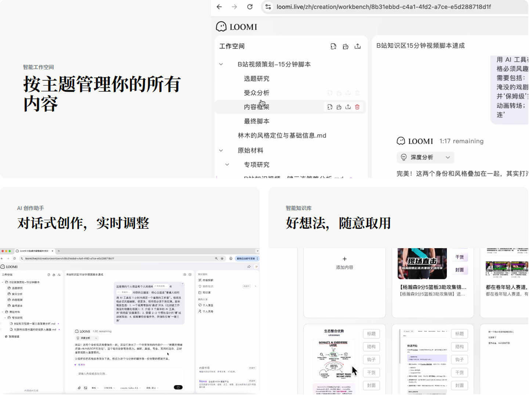Open 知识库 in small preview's right panel

tap(206, 293)
